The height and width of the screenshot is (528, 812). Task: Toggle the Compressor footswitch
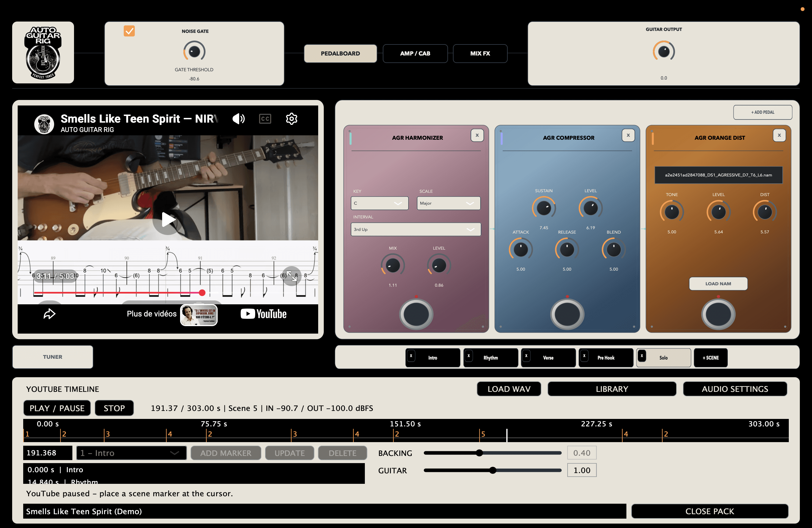point(567,314)
